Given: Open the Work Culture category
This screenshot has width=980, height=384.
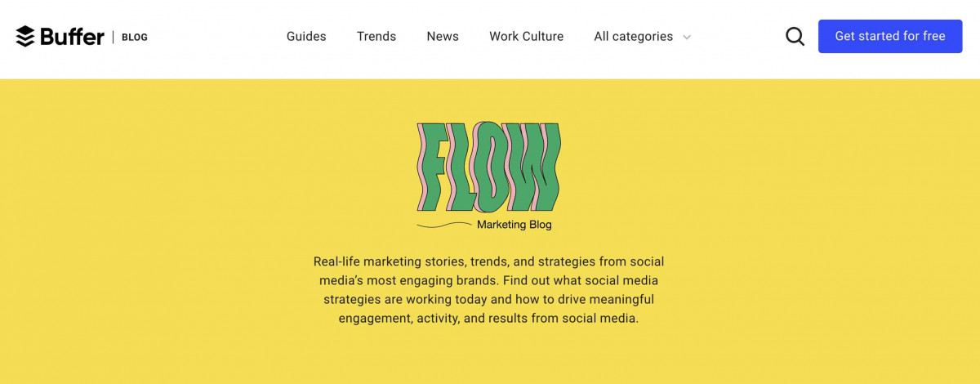Looking at the screenshot, I should point(526,36).
